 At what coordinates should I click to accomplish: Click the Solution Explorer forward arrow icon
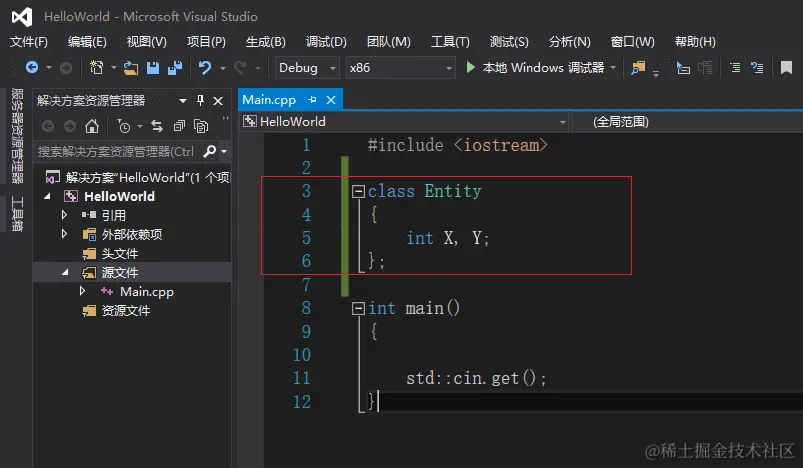(70, 126)
